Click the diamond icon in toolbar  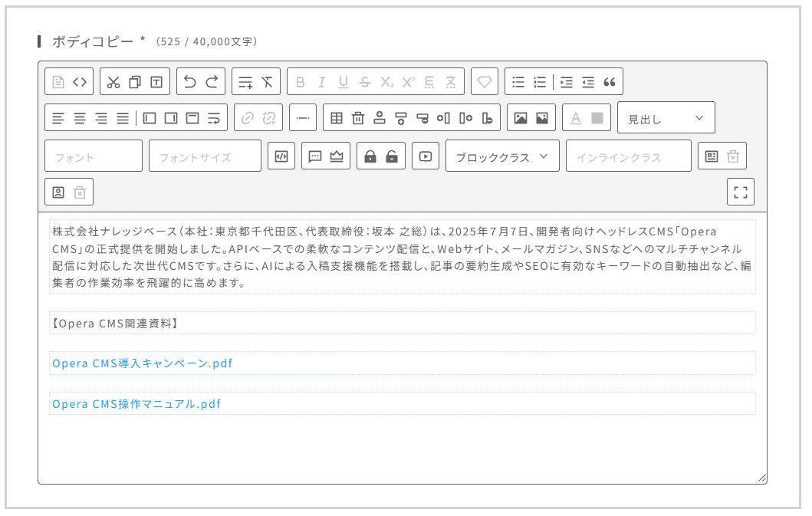[485, 82]
